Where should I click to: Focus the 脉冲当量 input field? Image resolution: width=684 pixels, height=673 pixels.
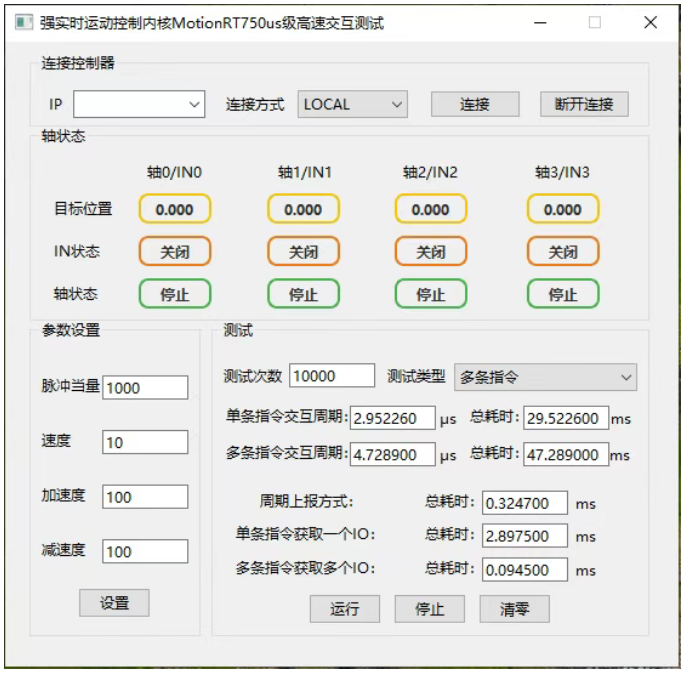click(x=145, y=387)
